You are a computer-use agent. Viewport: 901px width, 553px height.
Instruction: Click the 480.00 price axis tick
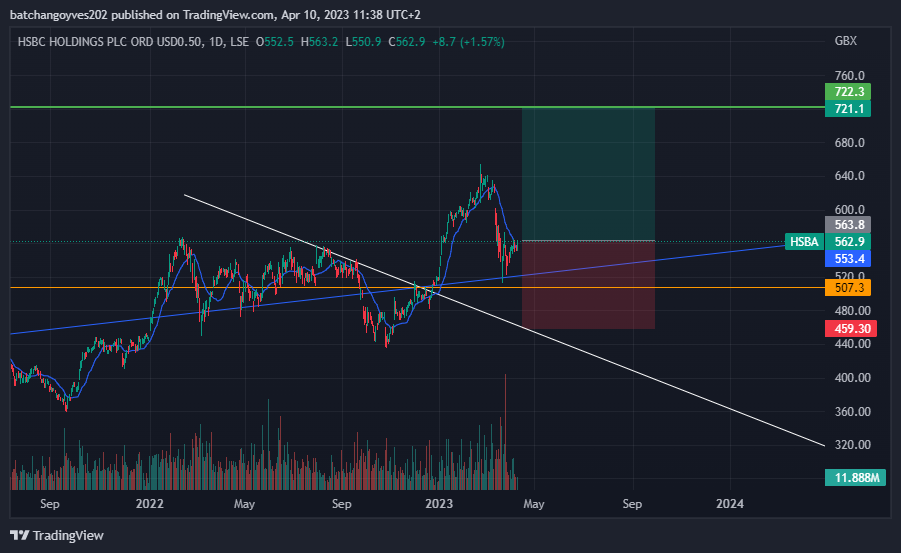click(x=852, y=310)
